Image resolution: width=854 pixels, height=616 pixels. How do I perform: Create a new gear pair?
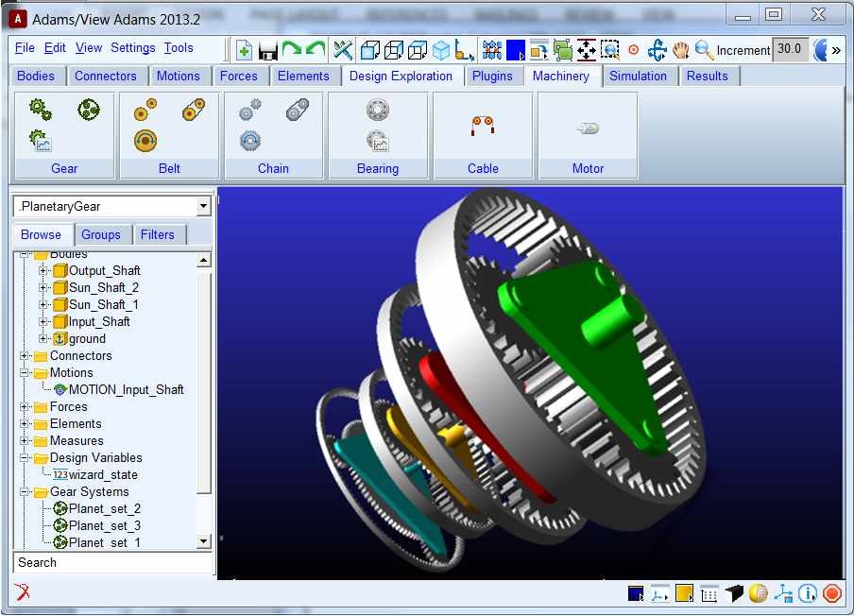[x=41, y=110]
